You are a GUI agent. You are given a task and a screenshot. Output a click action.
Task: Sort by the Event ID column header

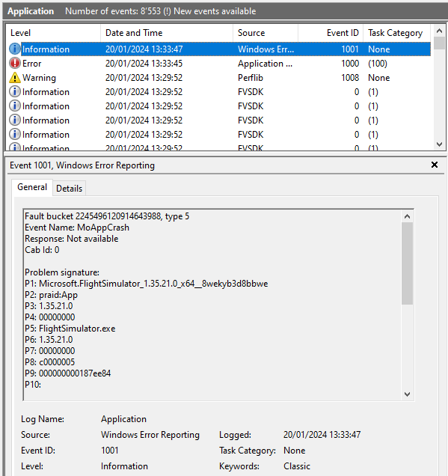coord(331,33)
